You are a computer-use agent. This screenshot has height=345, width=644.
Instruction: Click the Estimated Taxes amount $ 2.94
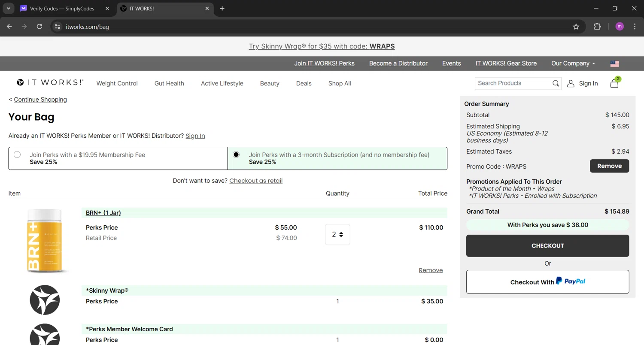(620, 151)
